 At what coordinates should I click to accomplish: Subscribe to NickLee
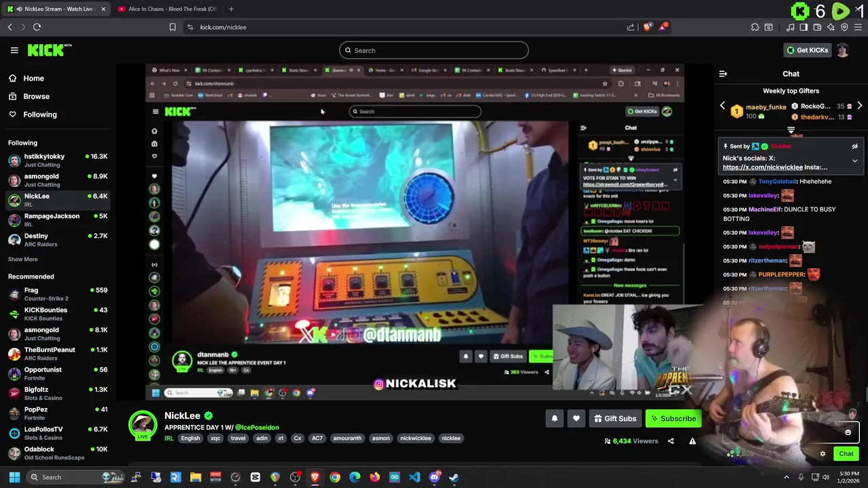673,419
